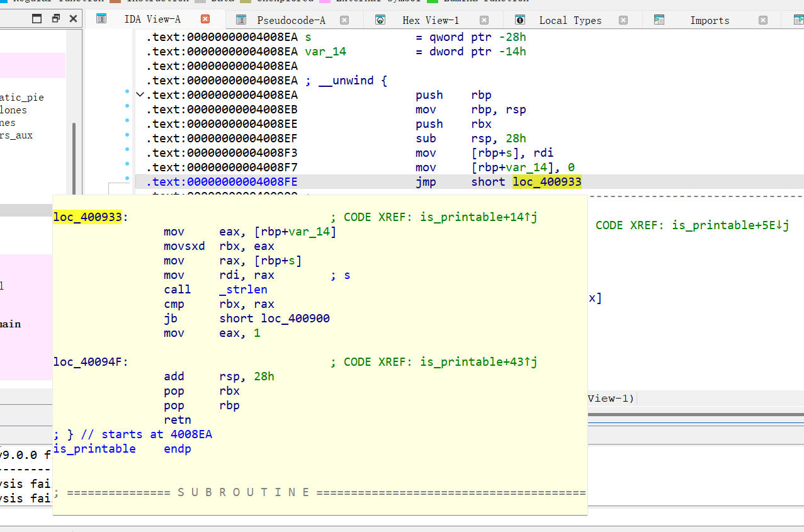Click the IDA View-A tab icon
804x532 pixels.
101,19
